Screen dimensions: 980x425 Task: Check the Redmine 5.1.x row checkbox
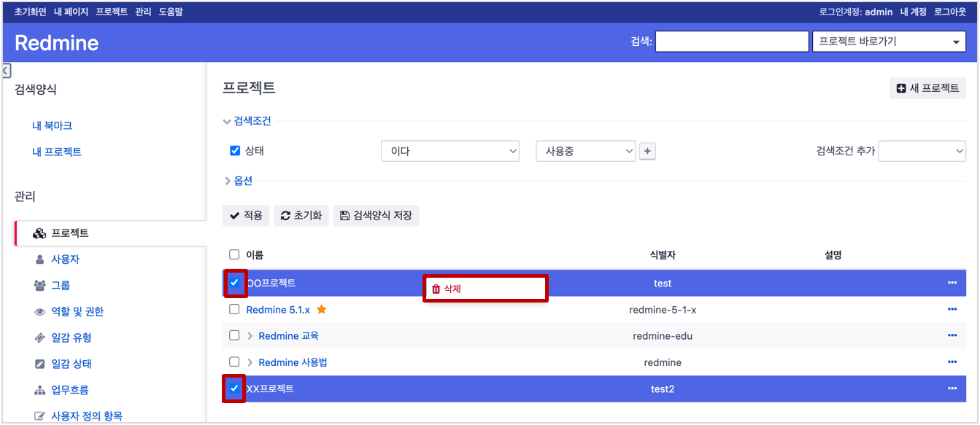click(234, 309)
